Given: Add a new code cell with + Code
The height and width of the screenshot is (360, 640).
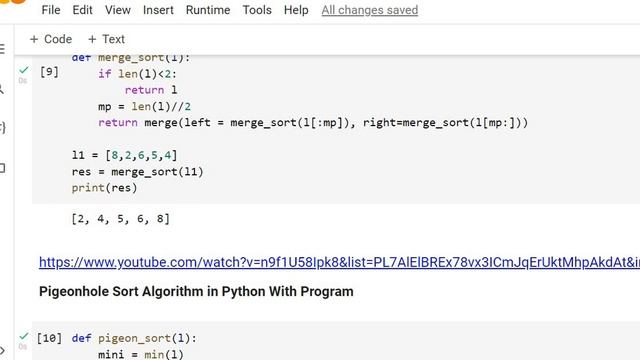Looking at the screenshot, I should [51, 39].
